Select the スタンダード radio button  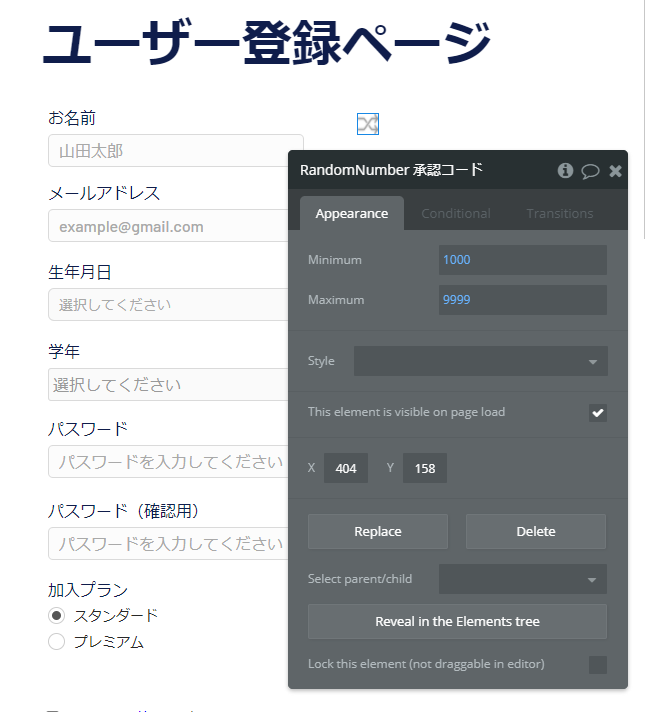click(57, 616)
